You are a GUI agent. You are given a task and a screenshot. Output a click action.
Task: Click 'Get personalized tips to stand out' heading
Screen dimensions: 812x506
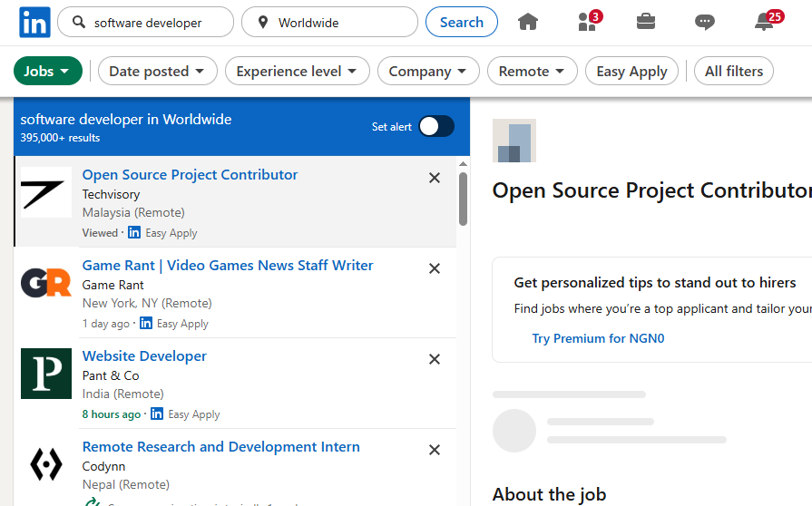pos(654,283)
